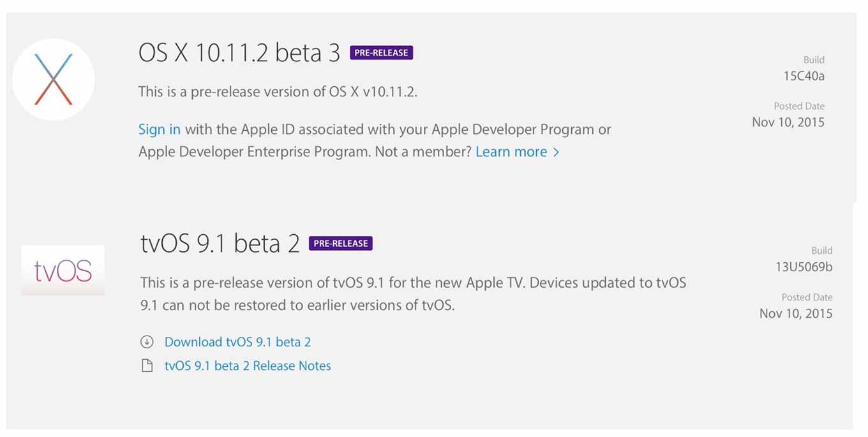Click the OS X posted date Nov 10, 2015
Viewport: 868px width, 437px height.
[788, 122]
